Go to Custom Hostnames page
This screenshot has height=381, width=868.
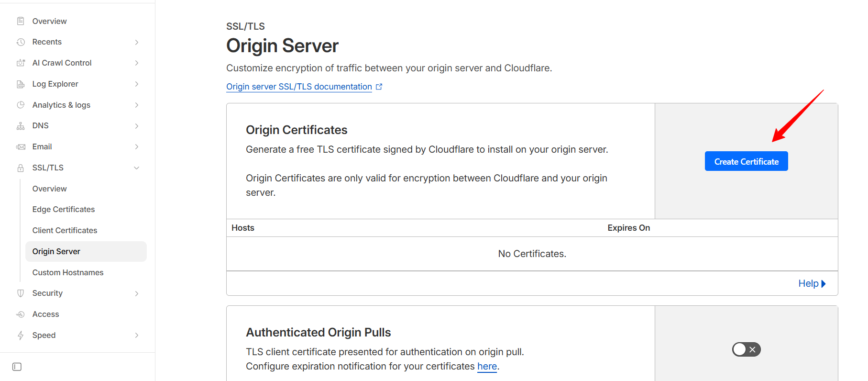point(68,272)
